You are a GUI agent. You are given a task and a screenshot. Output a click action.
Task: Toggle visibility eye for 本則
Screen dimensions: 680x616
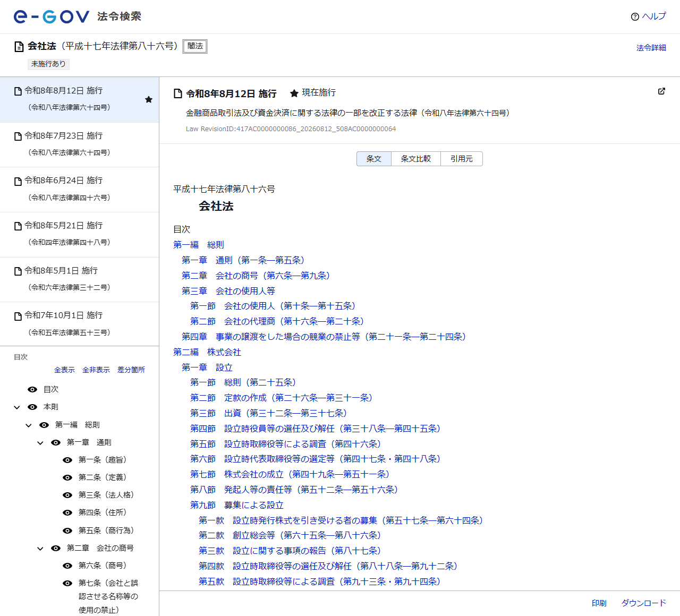(32, 407)
